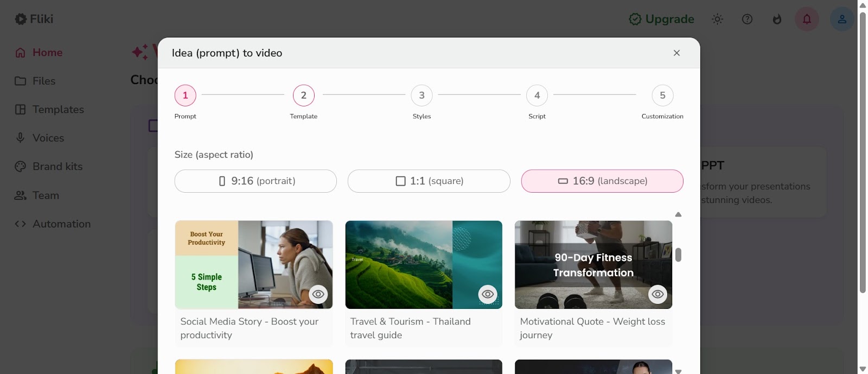Open the help question mark icon
This screenshot has height=374, width=868.
[748, 19]
